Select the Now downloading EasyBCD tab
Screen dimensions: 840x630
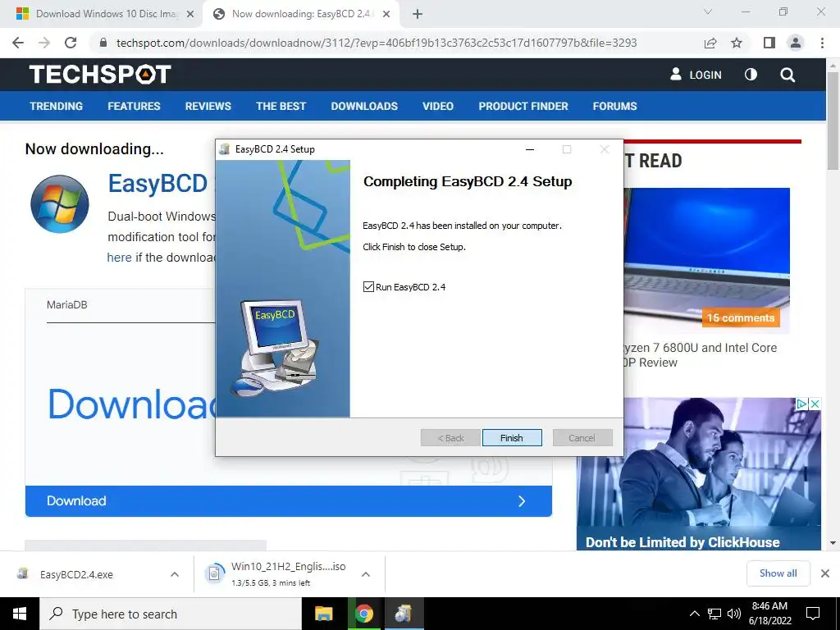pos(302,14)
